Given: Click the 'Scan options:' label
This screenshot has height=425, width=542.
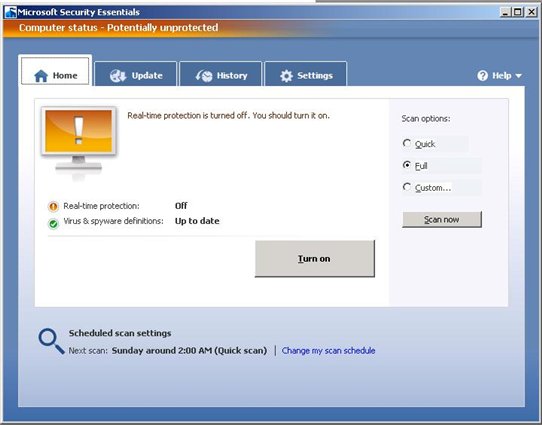Looking at the screenshot, I should click(x=426, y=119).
